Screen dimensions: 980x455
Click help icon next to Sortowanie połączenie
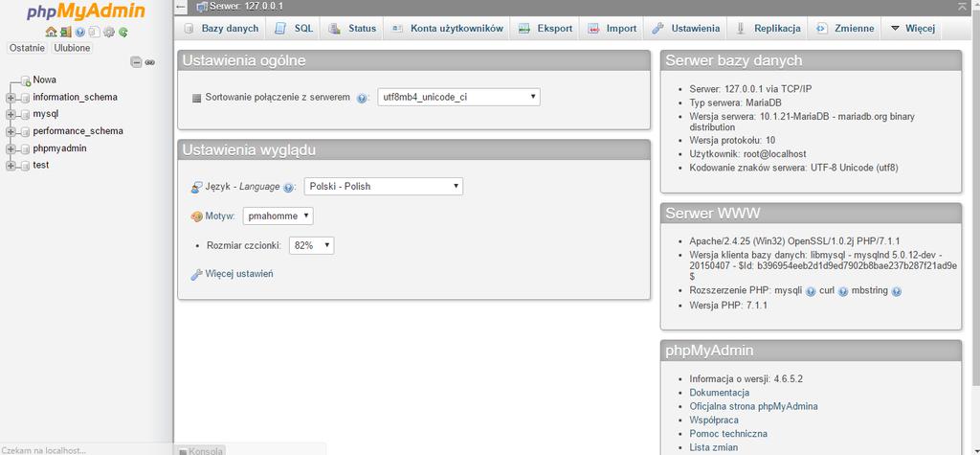(x=361, y=99)
